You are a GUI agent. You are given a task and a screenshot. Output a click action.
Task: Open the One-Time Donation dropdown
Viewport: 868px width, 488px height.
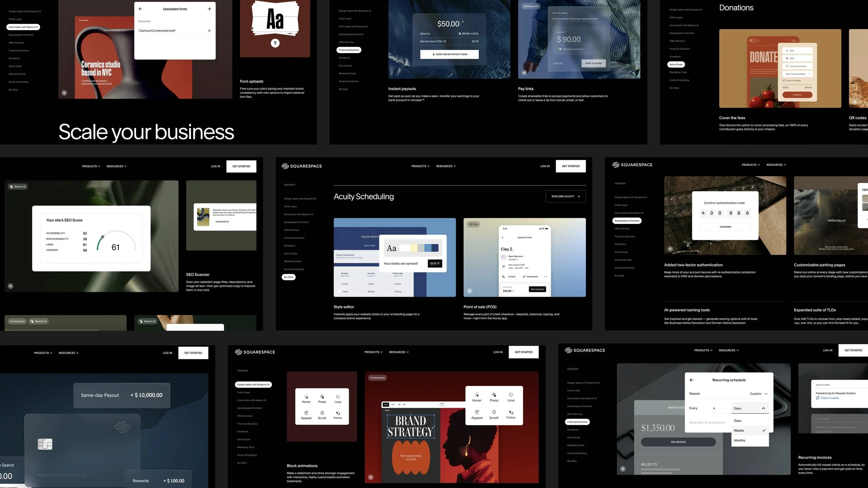(798, 74)
